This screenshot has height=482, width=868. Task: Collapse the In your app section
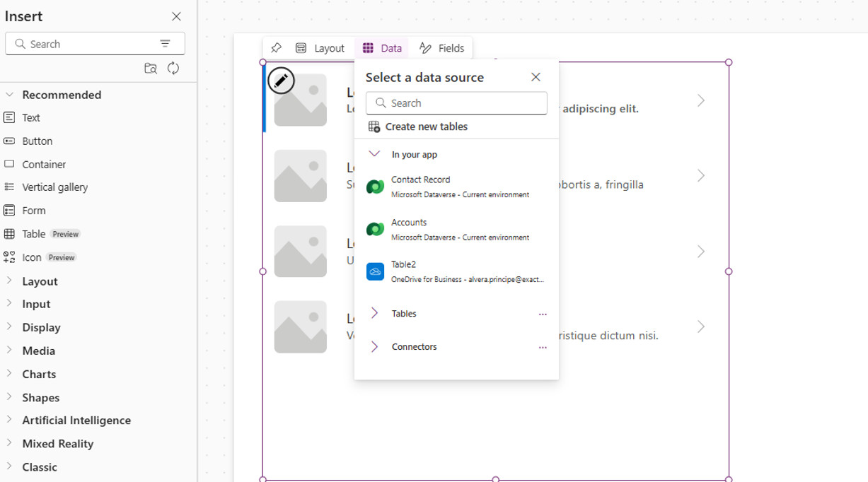point(374,153)
